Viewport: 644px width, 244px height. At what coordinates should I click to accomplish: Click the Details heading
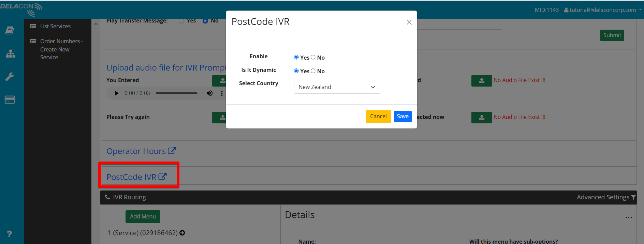coord(299,215)
